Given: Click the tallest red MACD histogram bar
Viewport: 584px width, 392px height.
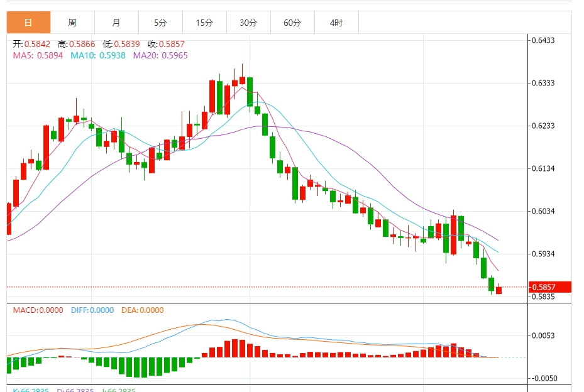Looking at the screenshot, I should [x=234, y=349].
